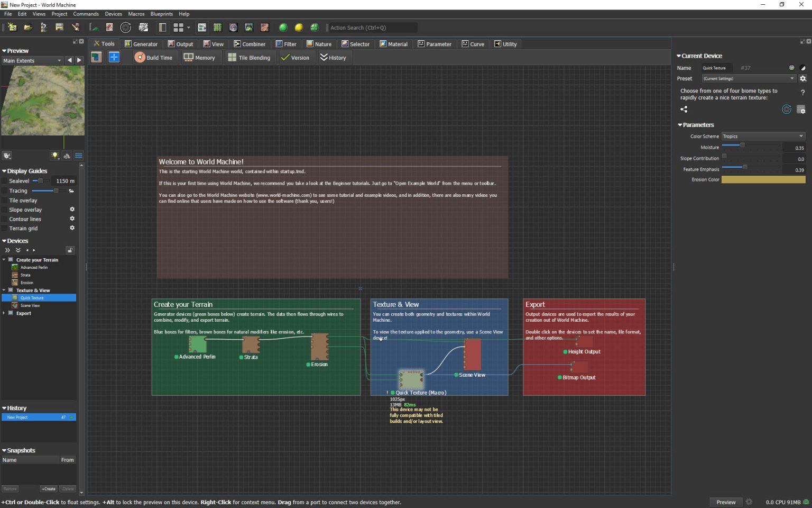The height and width of the screenshot is (508, 812).
Task: Enable the Contour lines checkbox
Action: 5,219
